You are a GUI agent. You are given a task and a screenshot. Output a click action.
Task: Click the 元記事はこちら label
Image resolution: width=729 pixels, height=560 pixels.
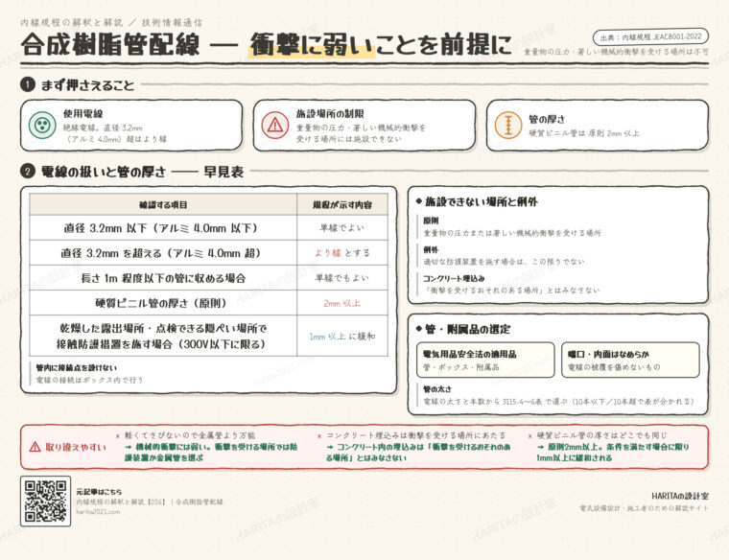(x=99, y=491)
